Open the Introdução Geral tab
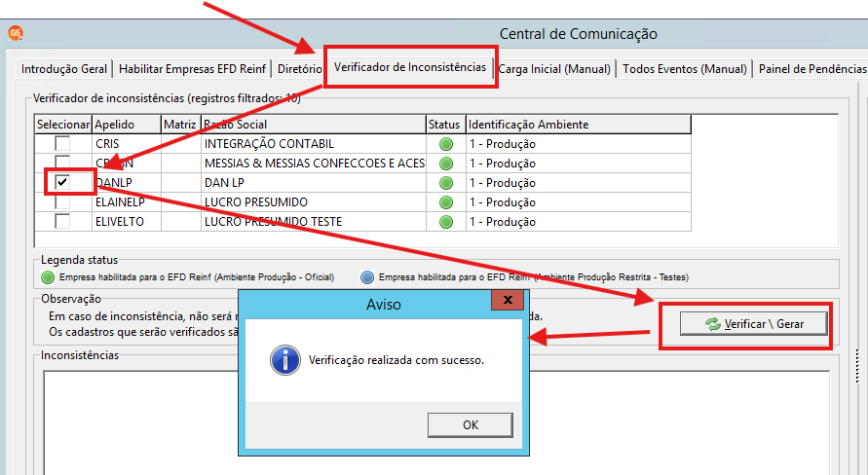This screenshot has height=475, width=868. (64, 69)
